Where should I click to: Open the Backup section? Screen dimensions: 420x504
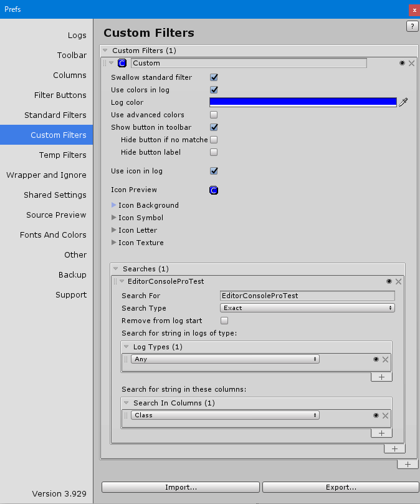click(47, 274)
